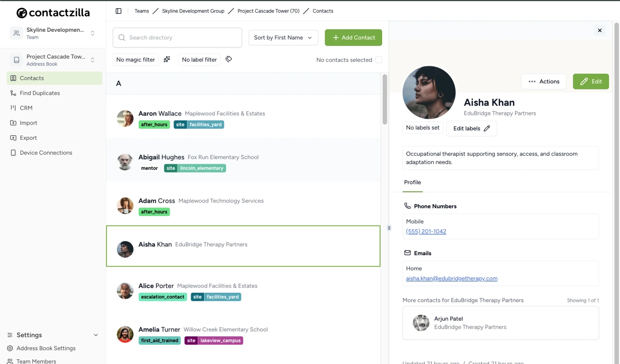The height and width of the screenshot is (364, 620).
Task: Open the Export page
Action: pyautogui.click(x=54, y=138)
